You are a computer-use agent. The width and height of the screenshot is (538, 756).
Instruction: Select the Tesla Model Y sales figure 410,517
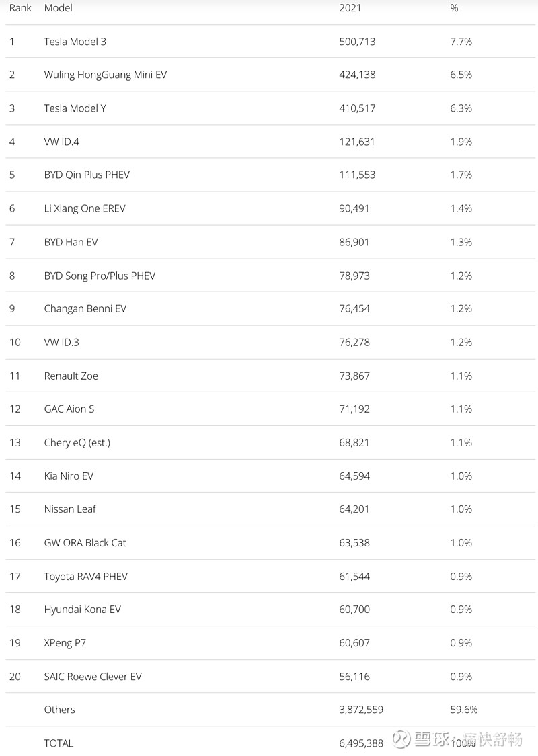click(x=357, y=108)
